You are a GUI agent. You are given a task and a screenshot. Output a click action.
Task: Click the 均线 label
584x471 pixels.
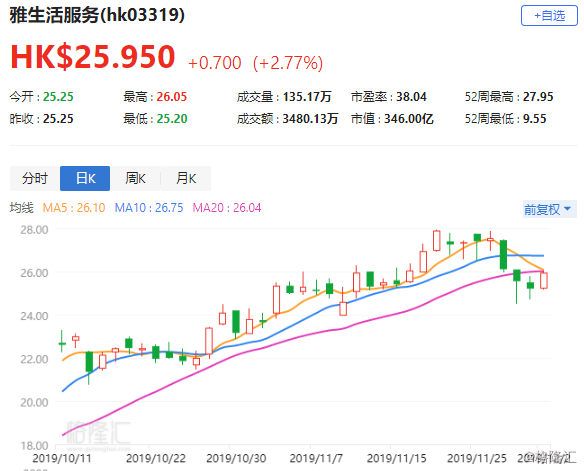22,207
